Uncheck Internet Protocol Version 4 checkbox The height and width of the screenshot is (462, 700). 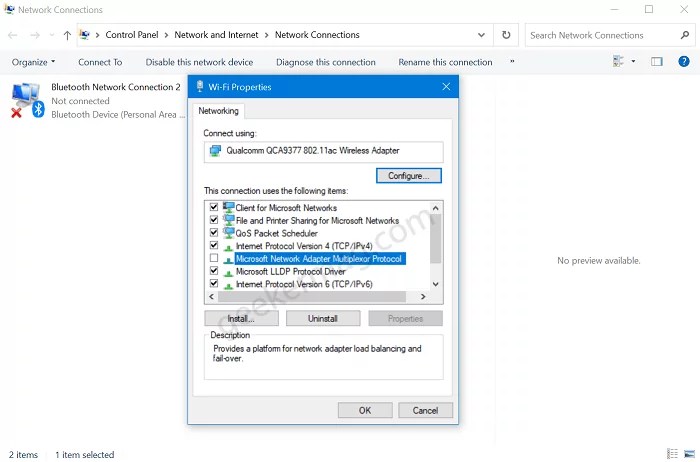214,246
